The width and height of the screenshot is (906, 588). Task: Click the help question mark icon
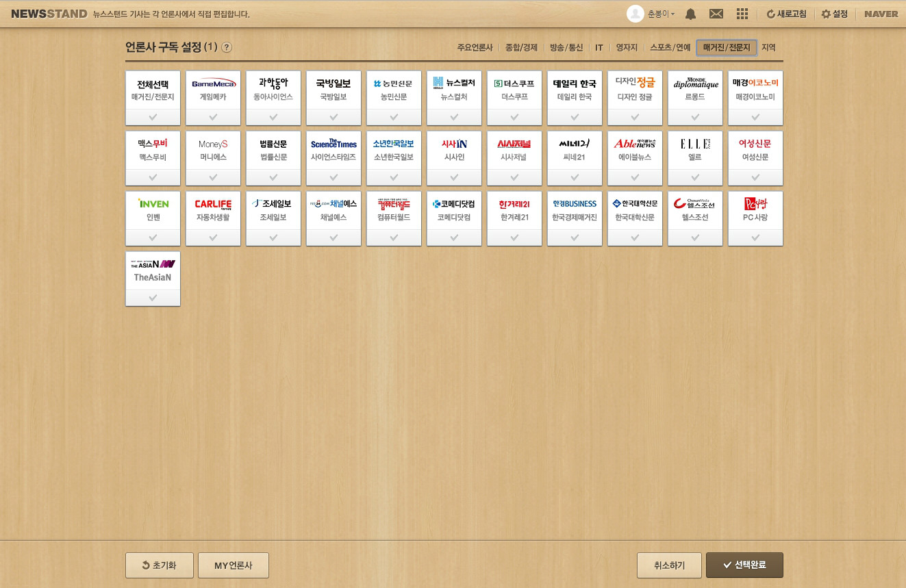(x=227, y=47)
